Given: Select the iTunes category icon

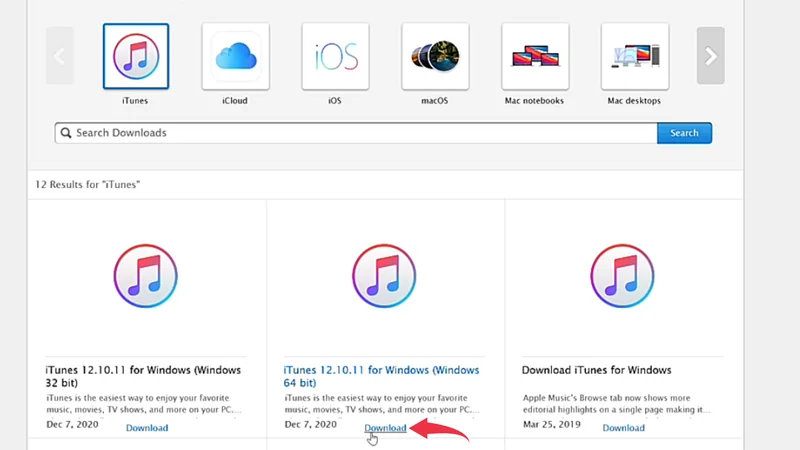Looking at the screenshot, I should pos(136,57).
